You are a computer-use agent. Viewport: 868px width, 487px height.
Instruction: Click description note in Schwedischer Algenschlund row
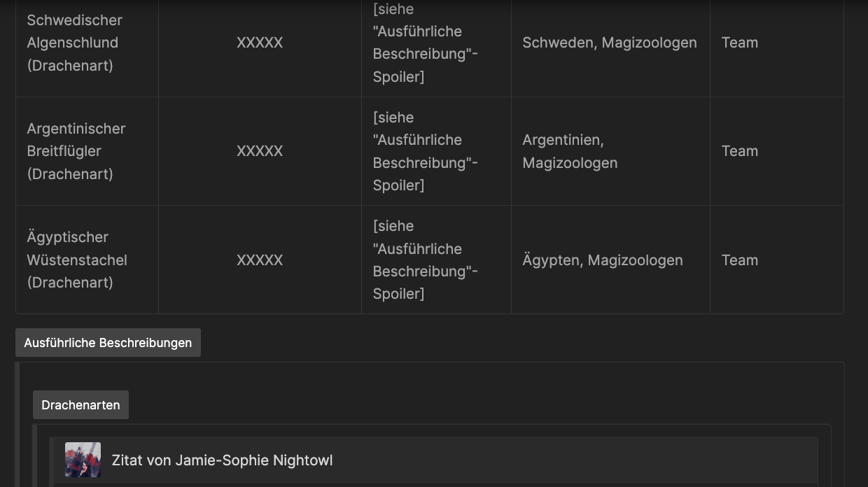pos(425,43)
